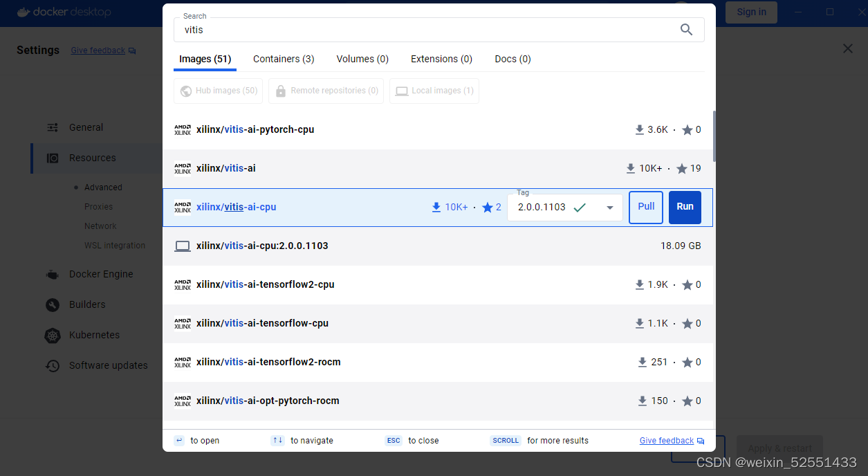Switch to the Containers (3) tab
The image size is (868, 476).
point(284,59)
